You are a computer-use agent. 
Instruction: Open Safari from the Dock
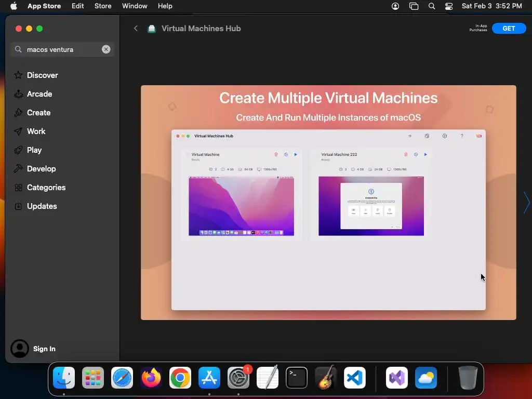click(x=122, y=378)
